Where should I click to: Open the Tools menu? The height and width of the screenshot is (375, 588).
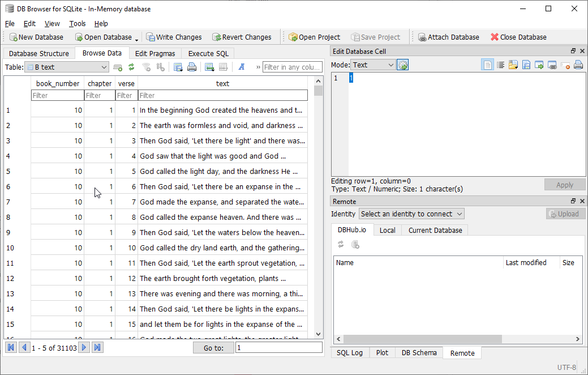click(76, 23)
